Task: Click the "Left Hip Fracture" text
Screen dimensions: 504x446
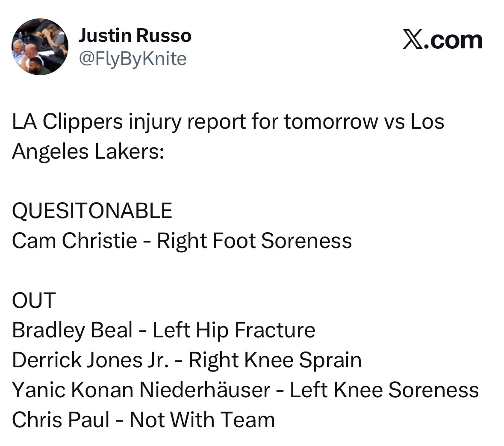Action: (234, 330)
